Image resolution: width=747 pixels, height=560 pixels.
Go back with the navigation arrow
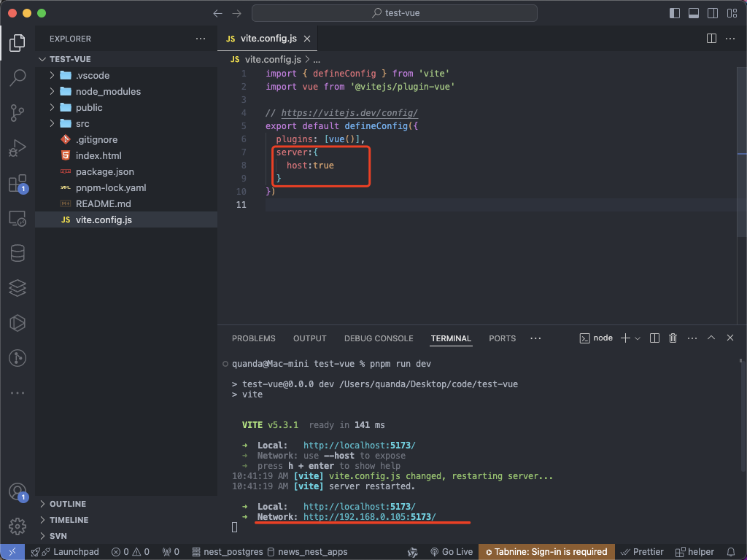(217, 13)
